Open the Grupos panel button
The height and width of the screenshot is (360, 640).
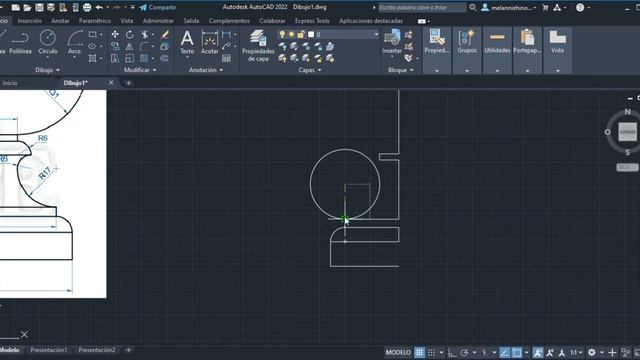click(467, 50)
